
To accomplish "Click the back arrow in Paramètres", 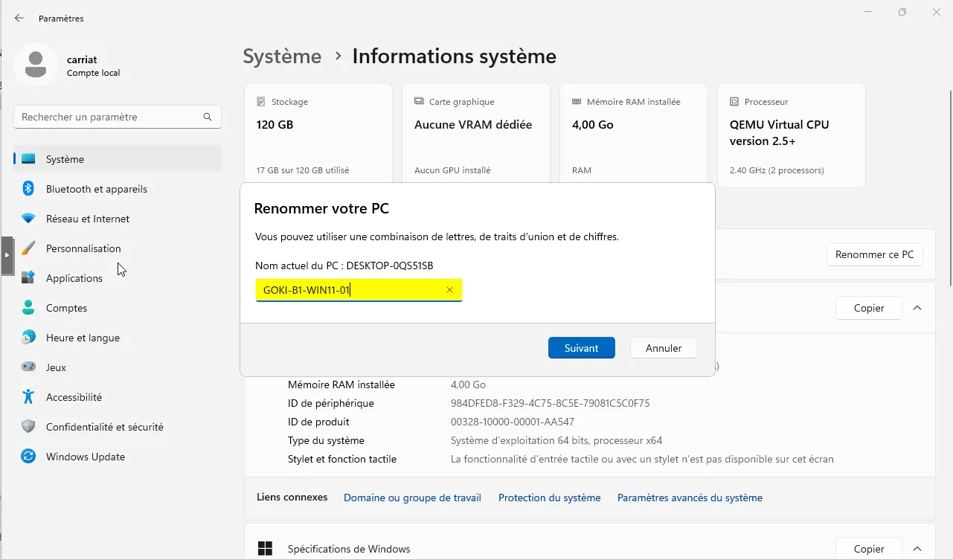I will click(19, 18).
